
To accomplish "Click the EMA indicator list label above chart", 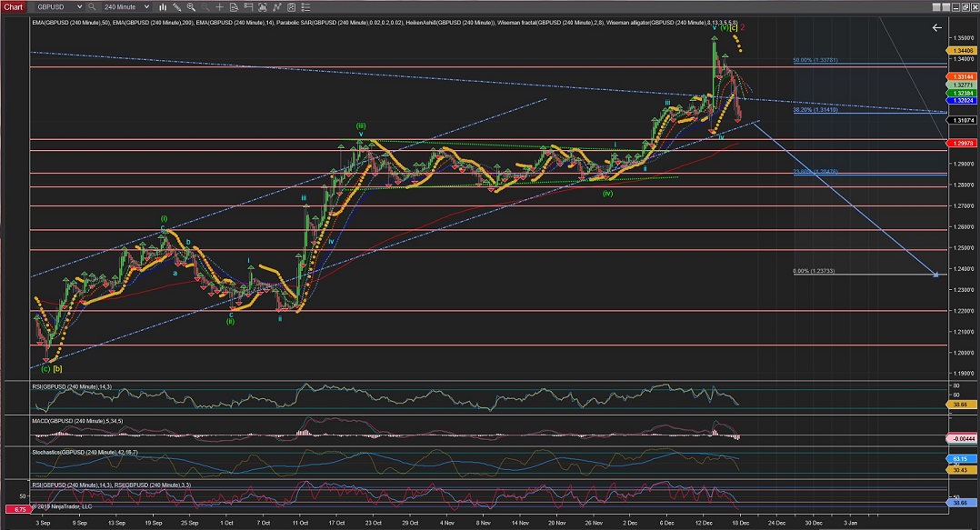I will click(385, 23).
